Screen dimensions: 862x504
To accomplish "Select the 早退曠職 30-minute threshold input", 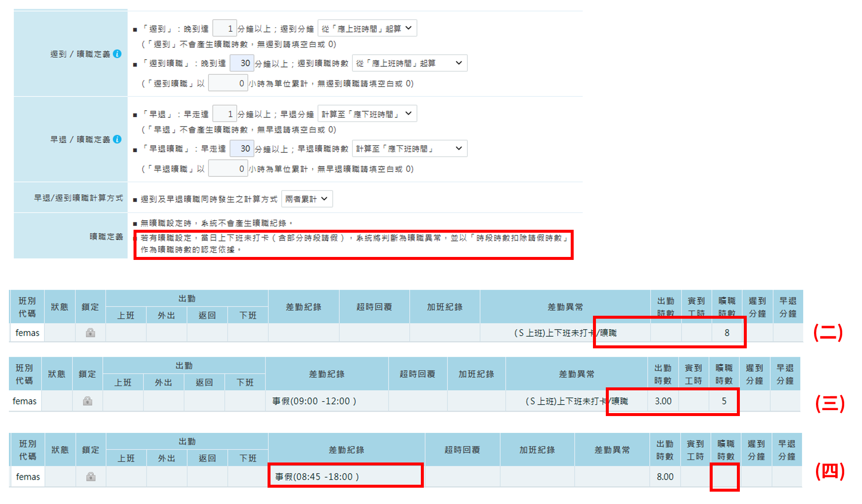I will pos(241,148).
